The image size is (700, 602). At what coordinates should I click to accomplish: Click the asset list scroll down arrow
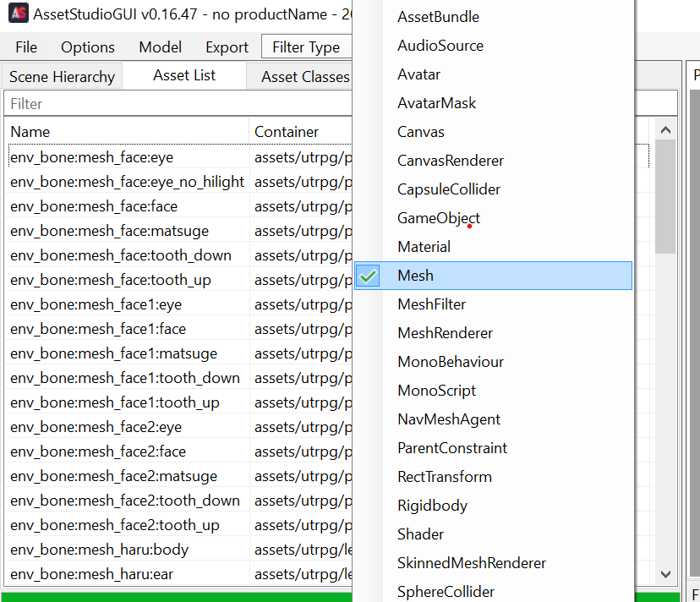[x=665, y=574]
